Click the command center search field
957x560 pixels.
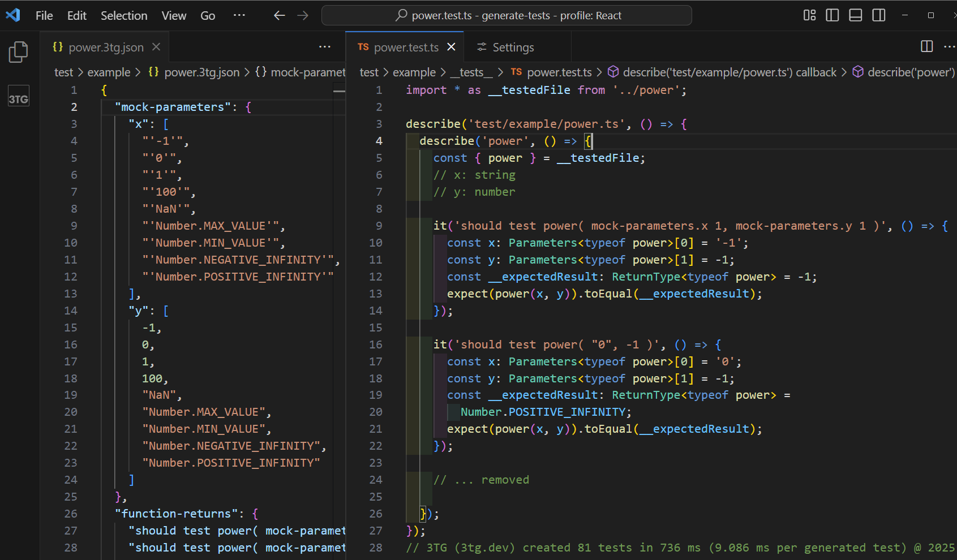[507, 15]
